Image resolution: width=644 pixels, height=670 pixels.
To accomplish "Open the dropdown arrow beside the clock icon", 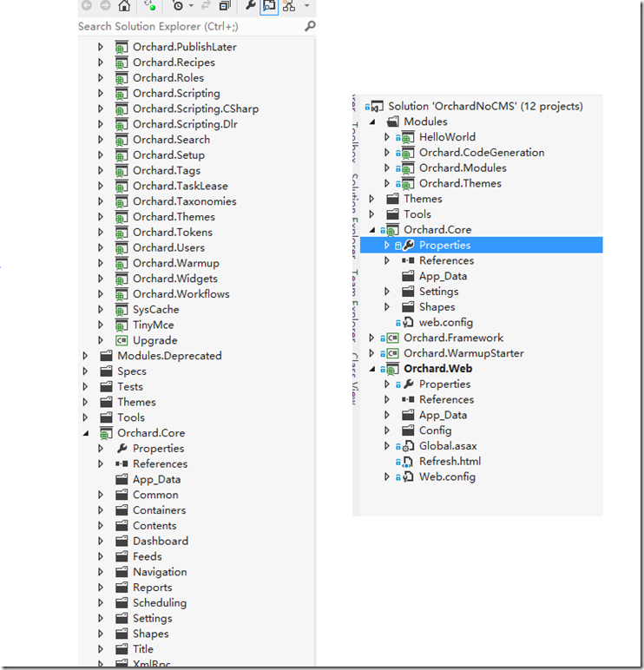I will (191, 5).
